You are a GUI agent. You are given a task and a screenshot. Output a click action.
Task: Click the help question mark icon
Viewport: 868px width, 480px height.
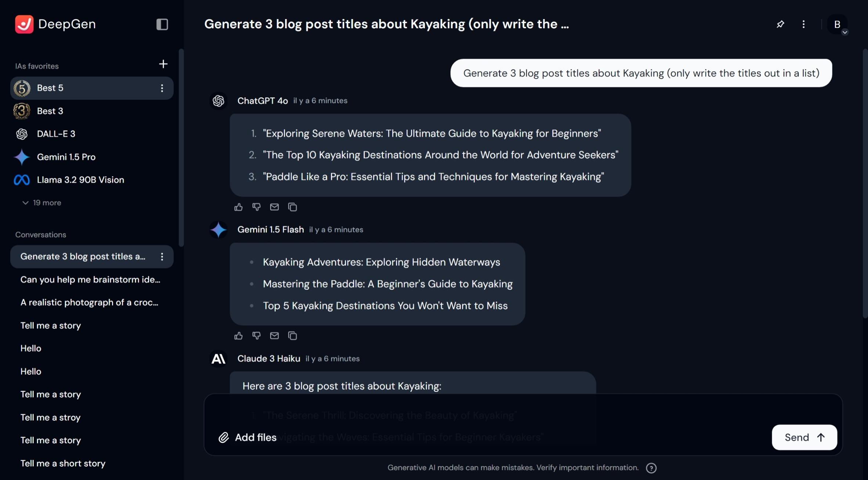[651, 468]
